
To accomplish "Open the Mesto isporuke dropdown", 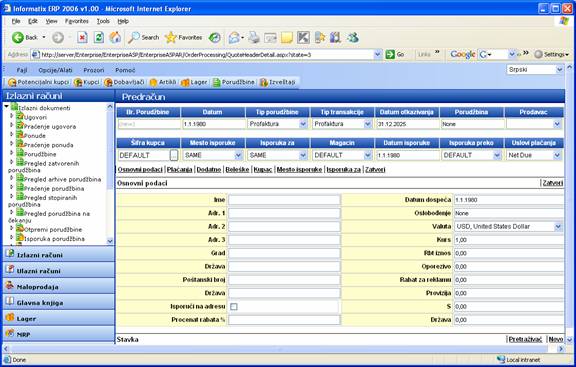I will 238,155.
